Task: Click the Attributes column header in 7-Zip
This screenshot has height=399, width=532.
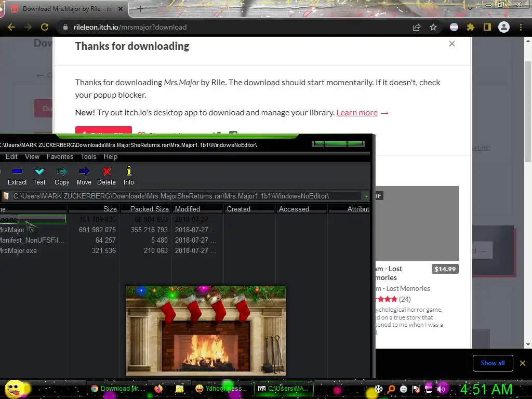Action: (349, 209)
